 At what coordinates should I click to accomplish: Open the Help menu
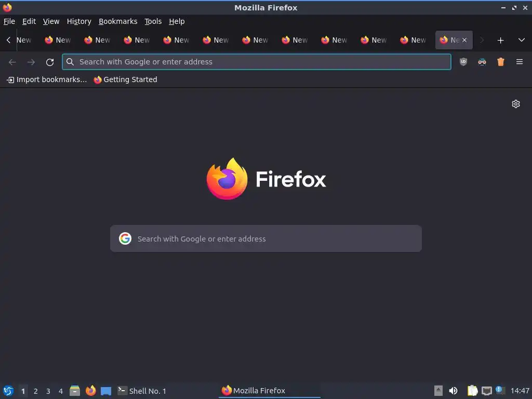[177, 21]
